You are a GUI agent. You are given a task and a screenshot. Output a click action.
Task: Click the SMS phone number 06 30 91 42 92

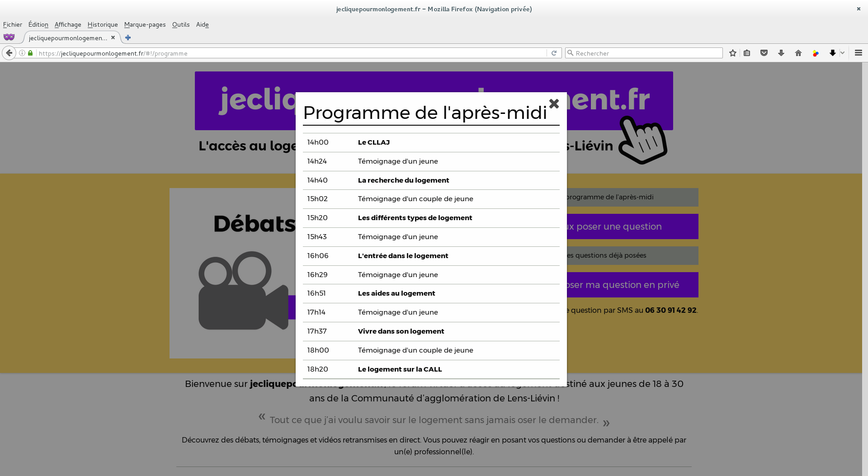[671, 310]
